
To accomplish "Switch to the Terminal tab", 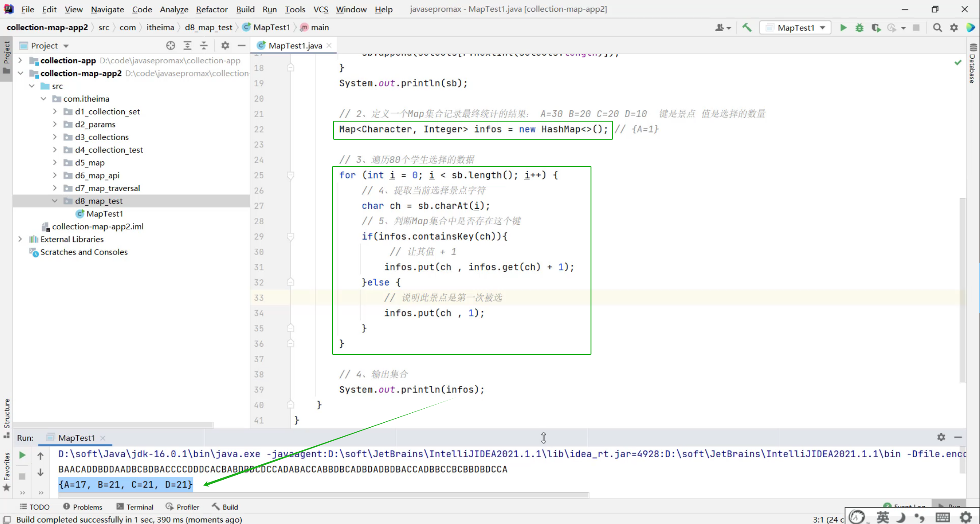I will (x=135, y=507).
